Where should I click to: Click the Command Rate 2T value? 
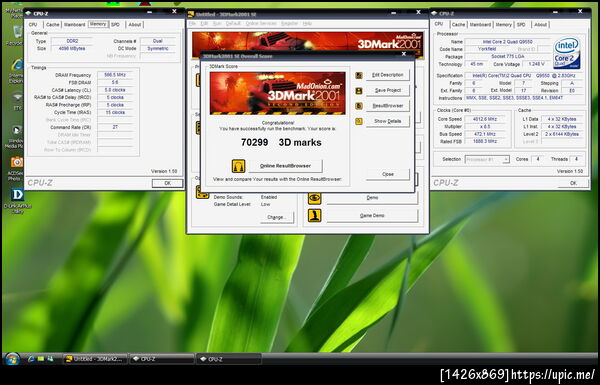(x=115, y=127)
